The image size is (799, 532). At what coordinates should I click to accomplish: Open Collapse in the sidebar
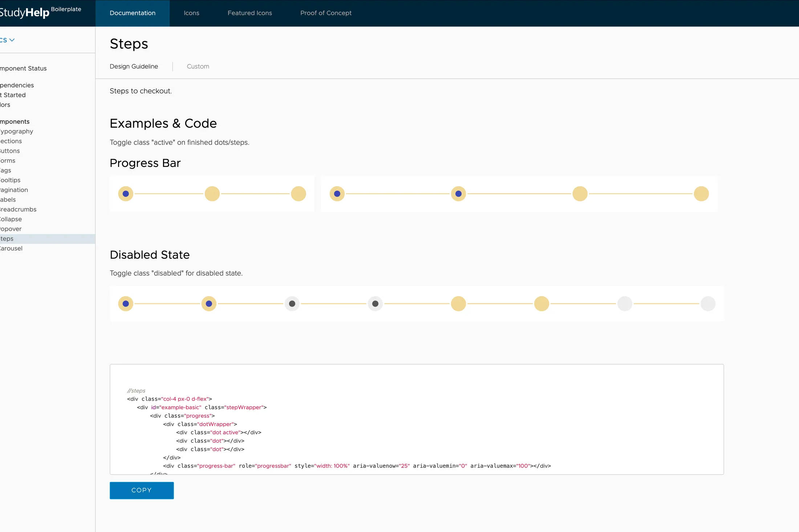pyautogui.click(x=11, y=220)
